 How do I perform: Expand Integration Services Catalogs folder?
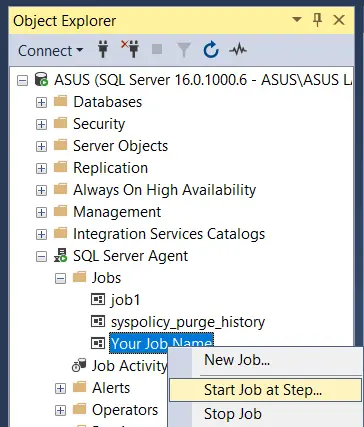[x=41, y=234]
